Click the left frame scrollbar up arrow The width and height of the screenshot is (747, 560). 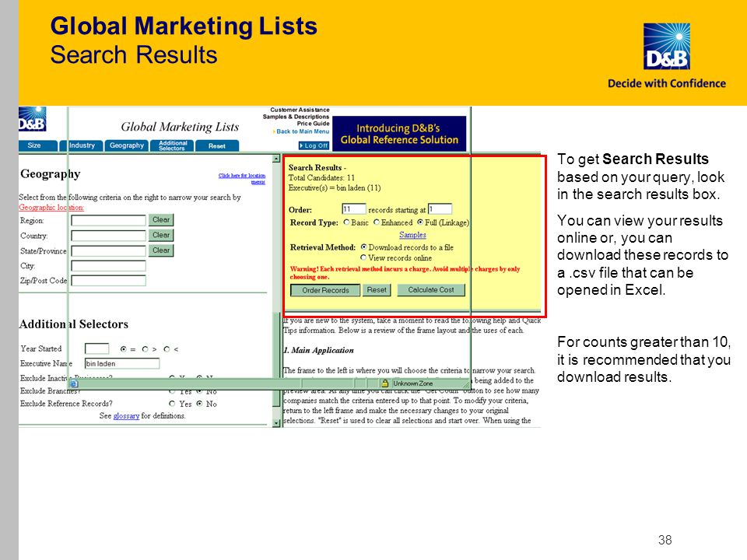pyautogui.click(x=276, y=159)
